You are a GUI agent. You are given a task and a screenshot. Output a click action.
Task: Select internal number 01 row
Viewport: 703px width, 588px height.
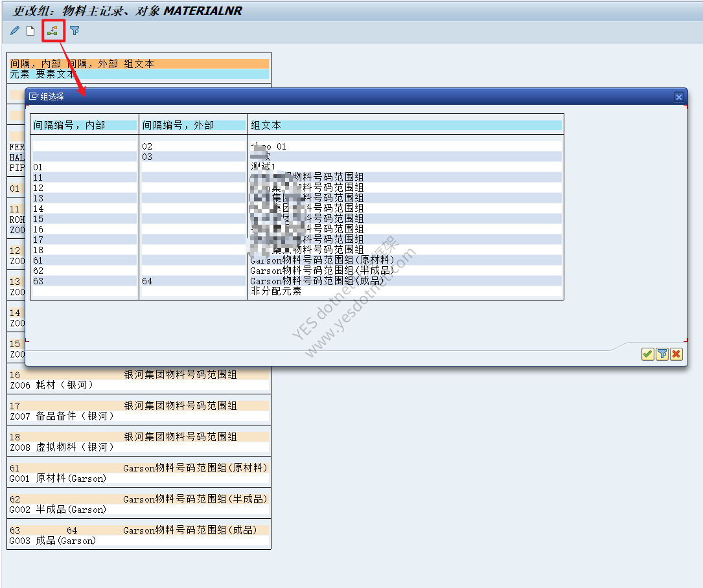click(x=297, y=167)
